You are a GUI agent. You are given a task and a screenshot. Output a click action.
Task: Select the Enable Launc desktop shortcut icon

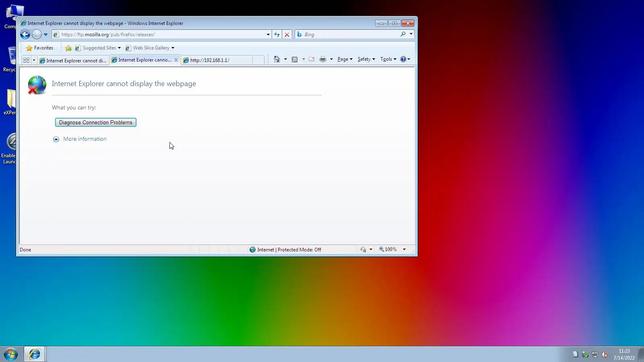coord(9,149)
